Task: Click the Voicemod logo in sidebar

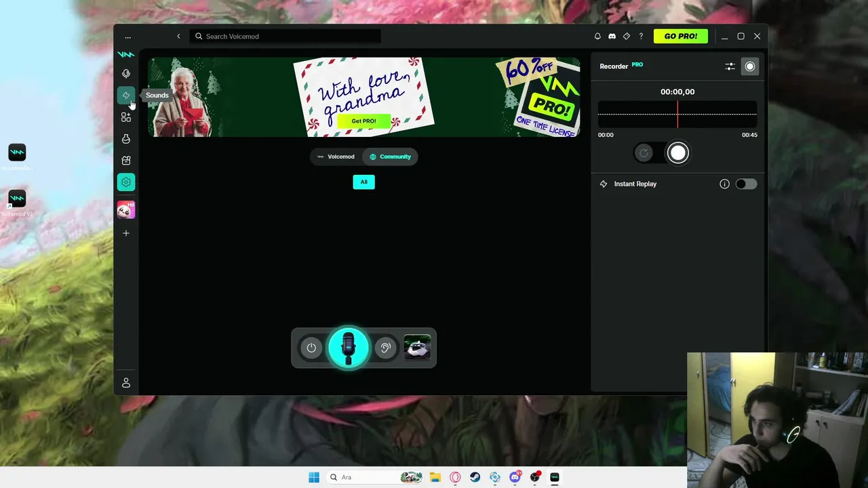Action: tap(125, 54)
